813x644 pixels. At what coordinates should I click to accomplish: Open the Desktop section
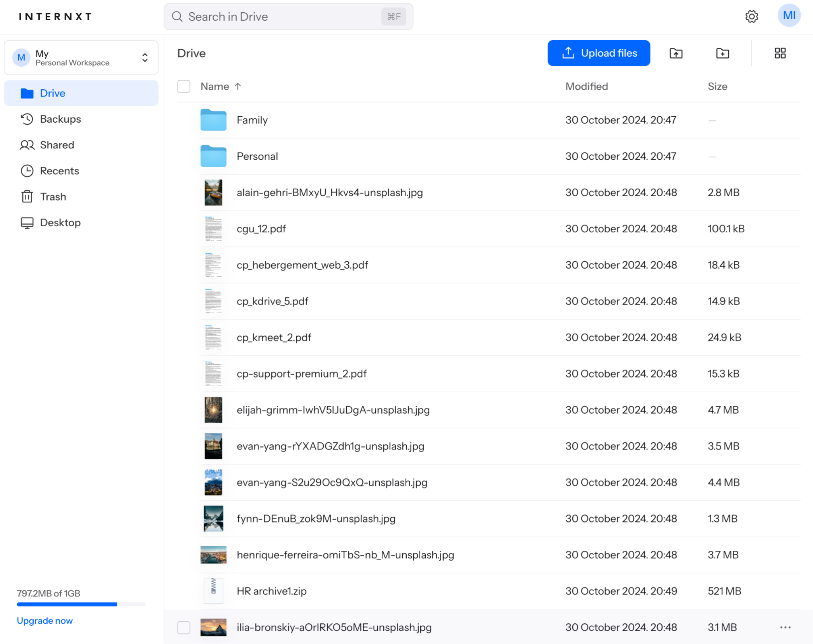81,222
